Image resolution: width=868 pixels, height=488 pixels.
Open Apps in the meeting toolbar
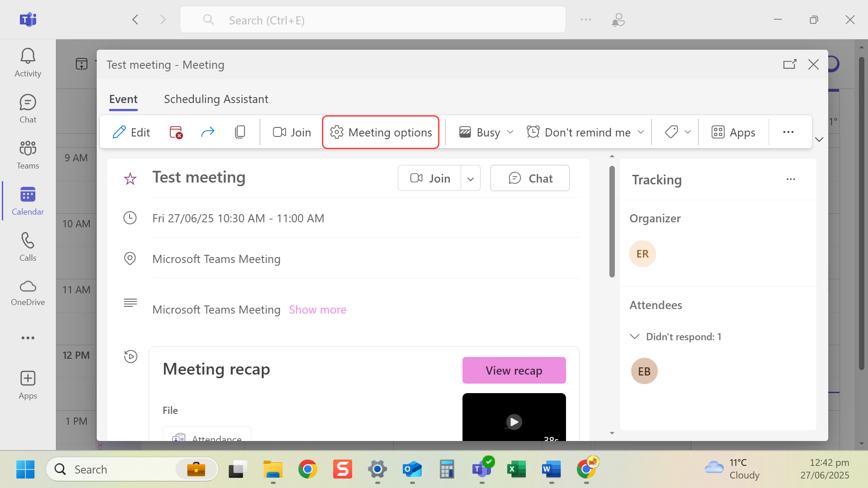[x=733, y=132]
